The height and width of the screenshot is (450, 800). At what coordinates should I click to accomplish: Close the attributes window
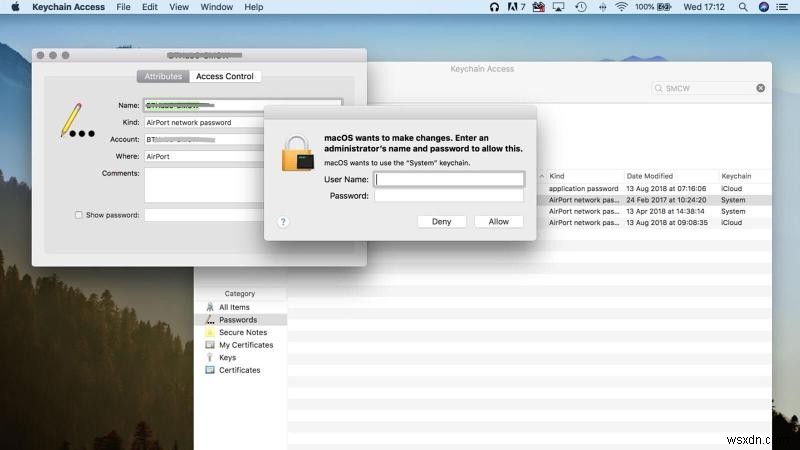click(40, 55)
